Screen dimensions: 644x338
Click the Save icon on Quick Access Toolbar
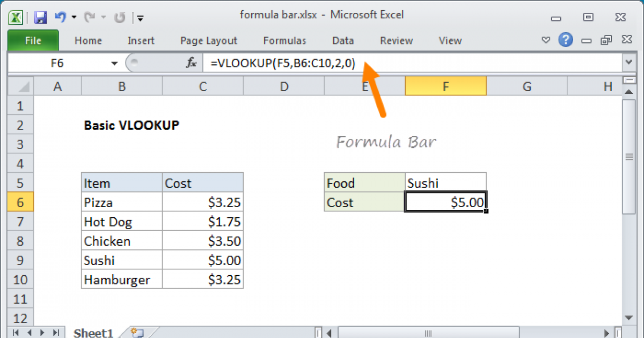point(40,17)
